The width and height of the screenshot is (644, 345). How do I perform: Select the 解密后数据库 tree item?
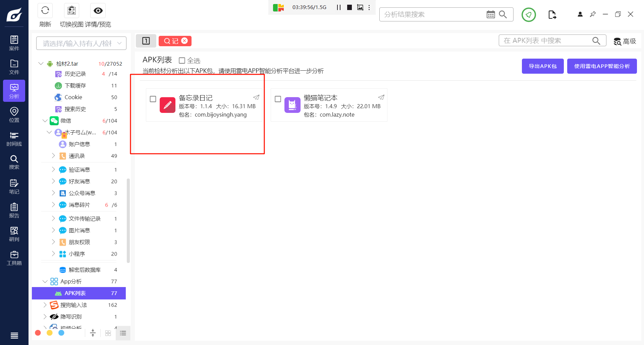tap(84, 270)
